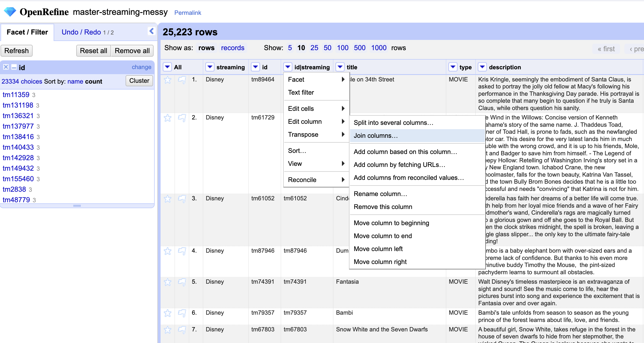
Task: Show 1000 rows per page
Action: 379,48
